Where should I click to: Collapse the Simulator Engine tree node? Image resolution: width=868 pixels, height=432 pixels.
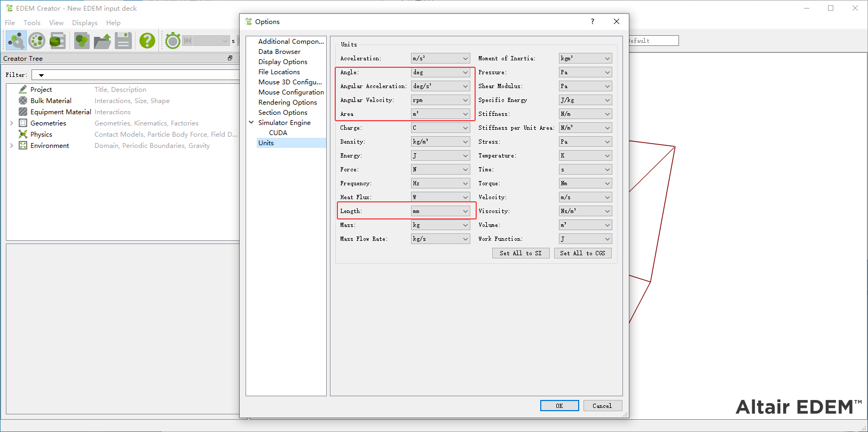tap(251, 122)
